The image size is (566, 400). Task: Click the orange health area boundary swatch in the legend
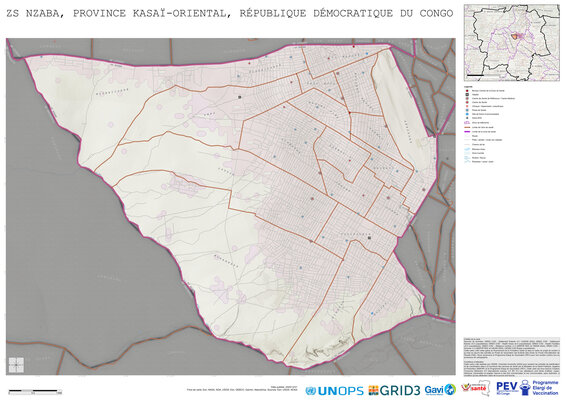point(467,127)
